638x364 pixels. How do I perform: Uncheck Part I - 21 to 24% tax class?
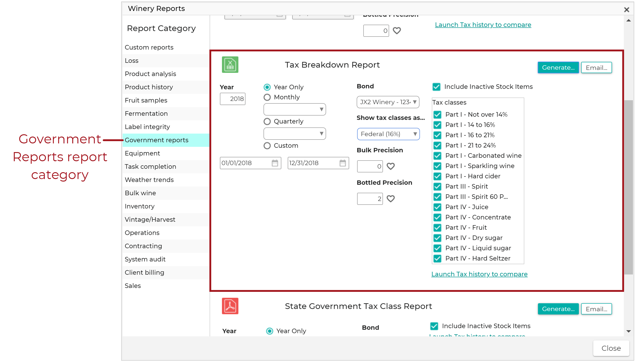(437, 145)
